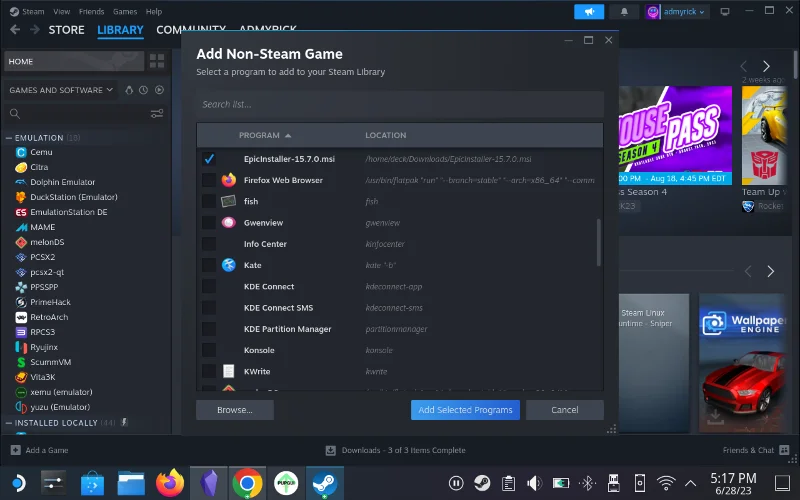The height and width of the screenshot is (500, 800).
Task: Check the Firefox Web Browser checkbox
Action: (209, 180)
